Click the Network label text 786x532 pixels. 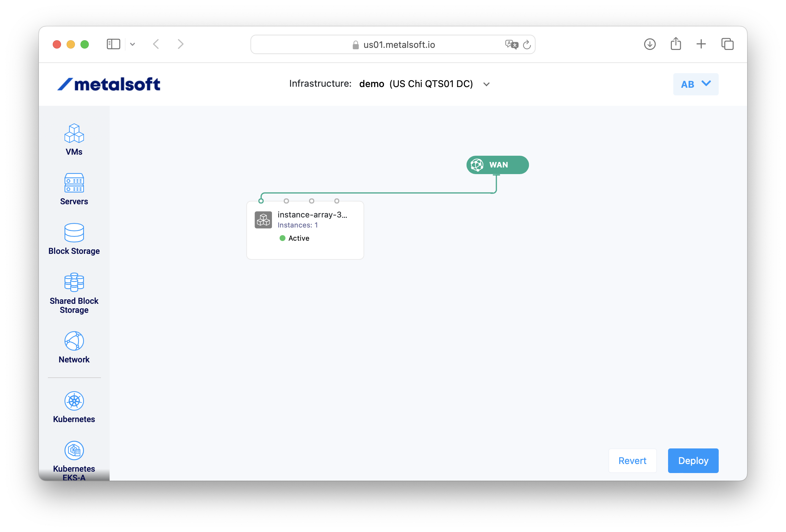pos(74,360)
